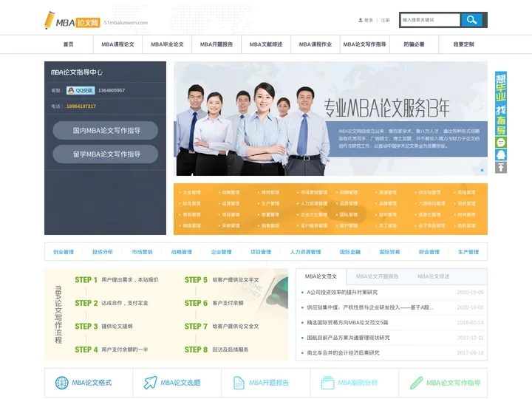Open the MBA毕业论文 menu item
Viewport: 532px width, 399px height.
click(167, 44)
